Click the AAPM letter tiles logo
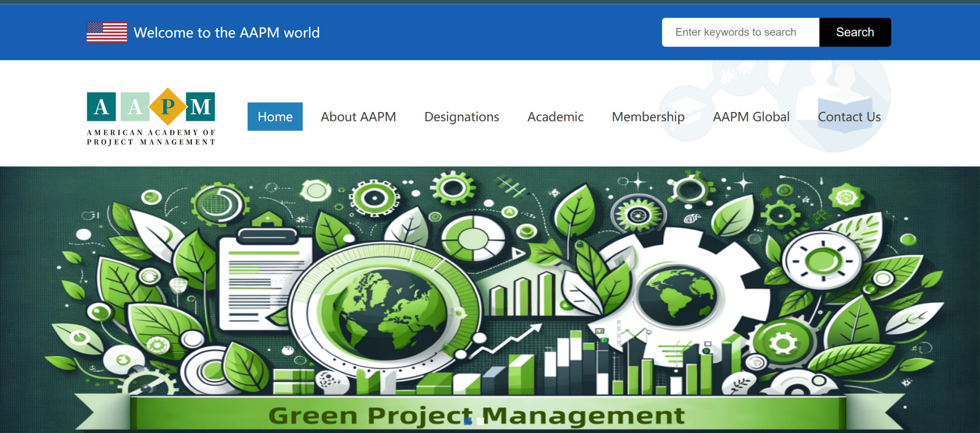 point(151,106)
